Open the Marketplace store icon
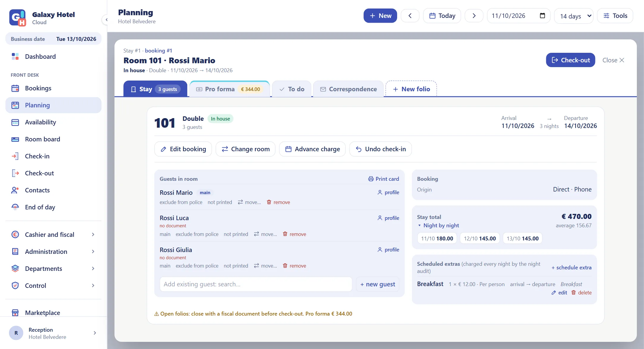644x349 pixels. (15, 313)
